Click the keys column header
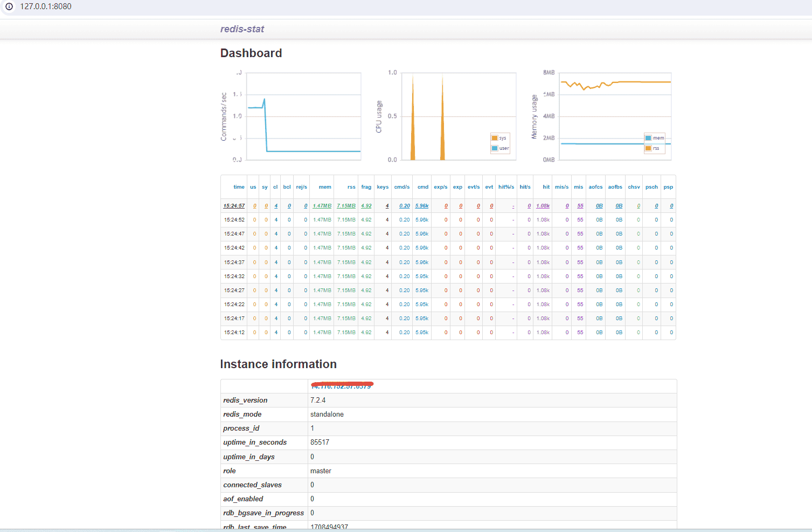 [x=383, y=187]
